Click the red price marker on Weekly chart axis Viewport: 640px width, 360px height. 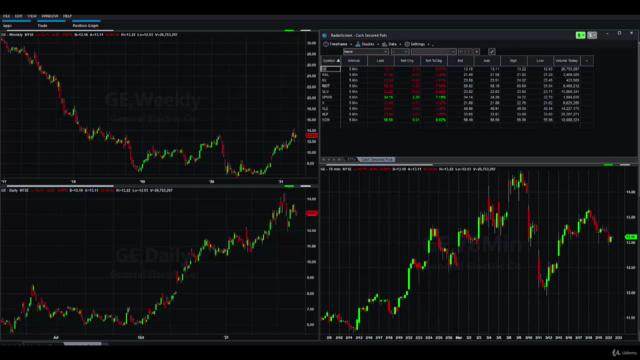[311, 136]
